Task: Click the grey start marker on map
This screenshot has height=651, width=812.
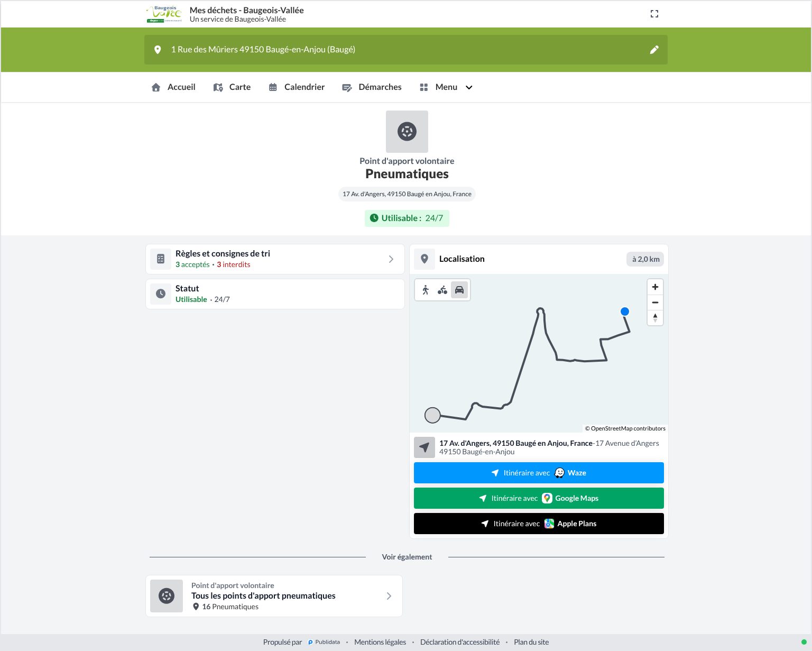Action: point(432,415)
